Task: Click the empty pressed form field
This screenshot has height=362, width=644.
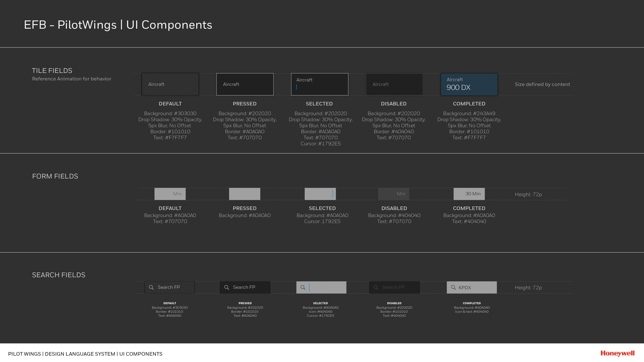Action: [245, 194]
